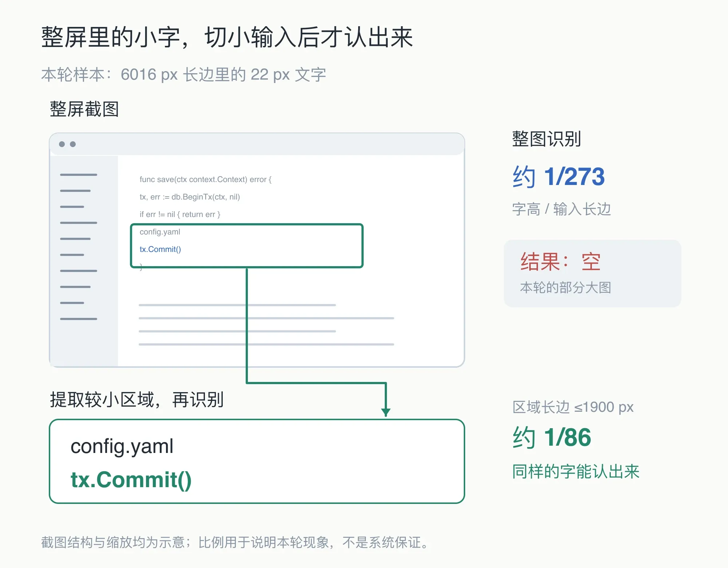Click the '整图识别' heading
728x568 pixels.
tap(547, 139)
